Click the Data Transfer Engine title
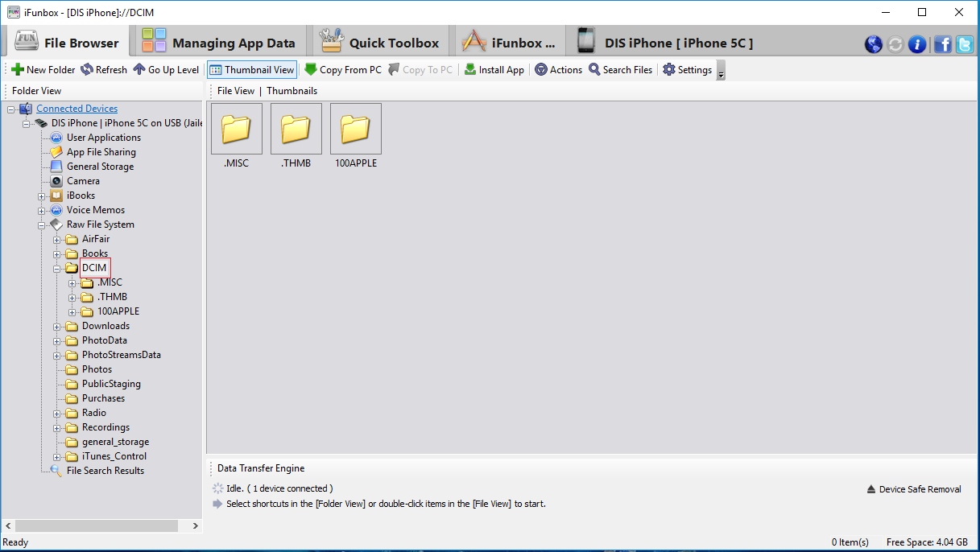 tap(261, 468)
